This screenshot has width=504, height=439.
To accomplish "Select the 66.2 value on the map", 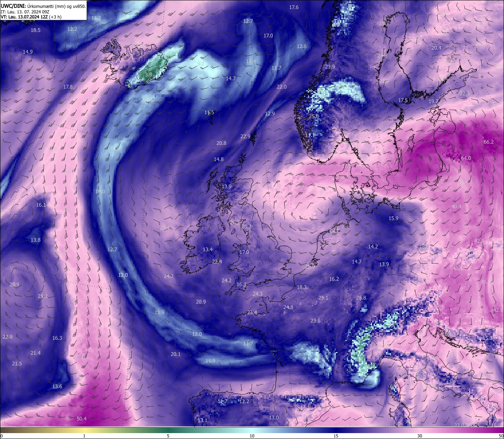I will (489, 142).
